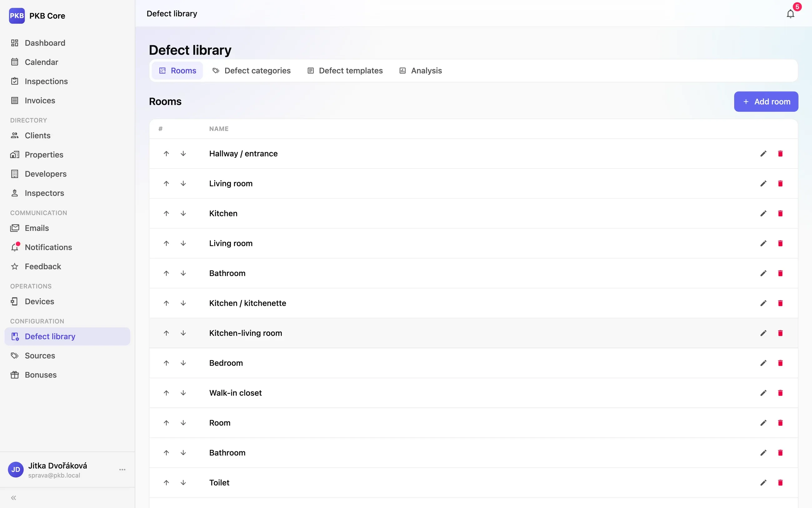Click the NAME column header

point(219,129)
